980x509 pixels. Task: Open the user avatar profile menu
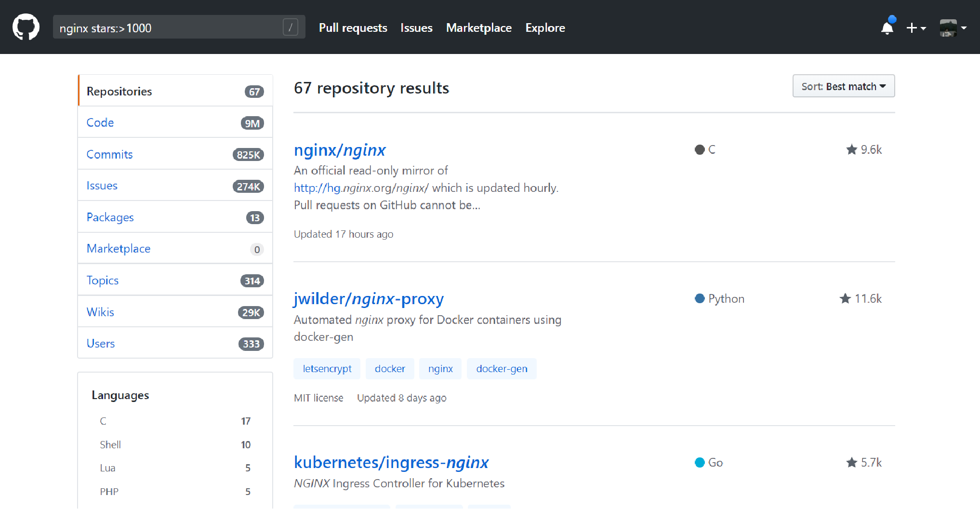tap(953, 28)
